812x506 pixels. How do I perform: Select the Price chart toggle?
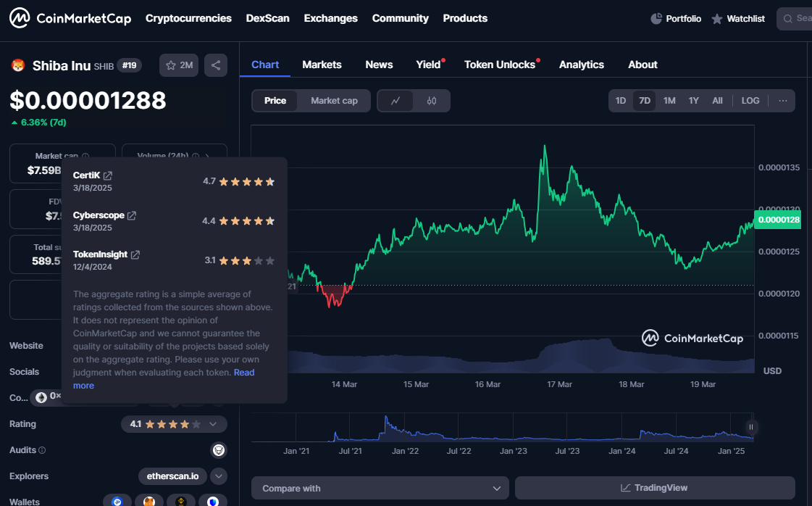coord(275,101)
